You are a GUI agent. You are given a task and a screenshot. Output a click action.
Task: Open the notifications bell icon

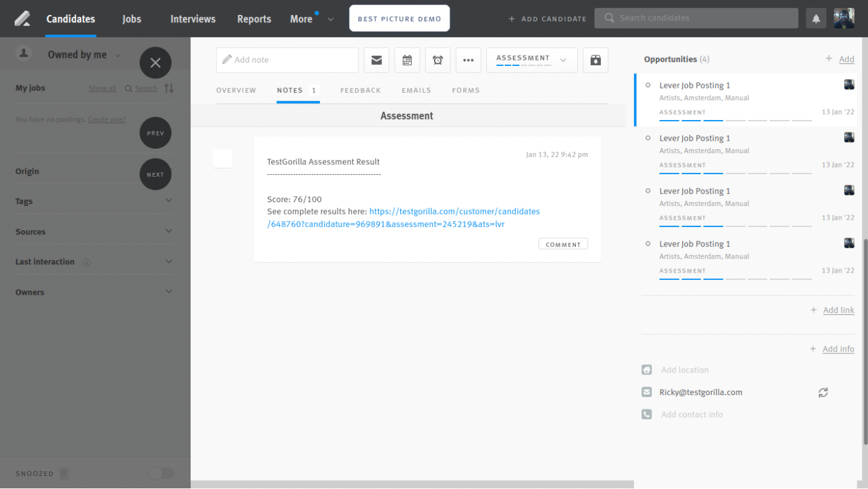pos(816,17)
